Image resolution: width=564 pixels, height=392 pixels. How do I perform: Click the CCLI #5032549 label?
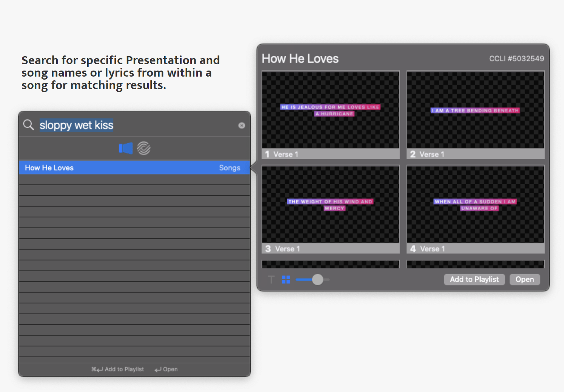[516, 58]
